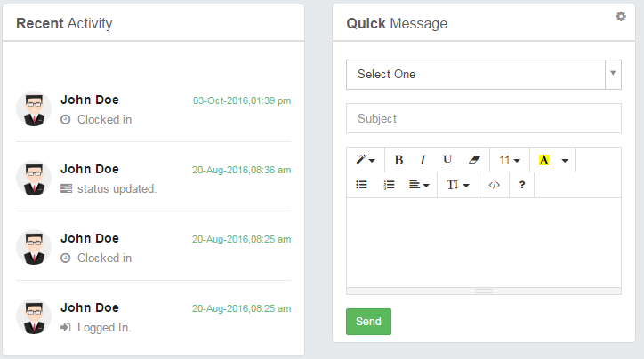644x359 pixels.
Task: Open the magic wand style dropdown
Action: (x=366, y=160)
